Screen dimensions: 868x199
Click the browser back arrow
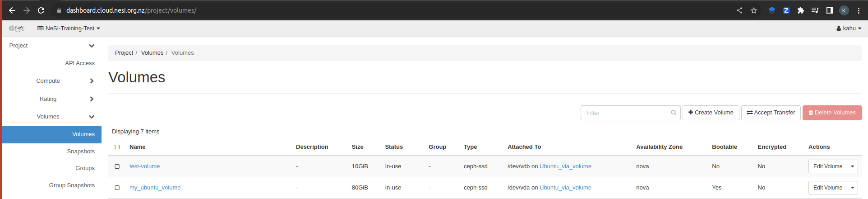click(x=12, y=10)
